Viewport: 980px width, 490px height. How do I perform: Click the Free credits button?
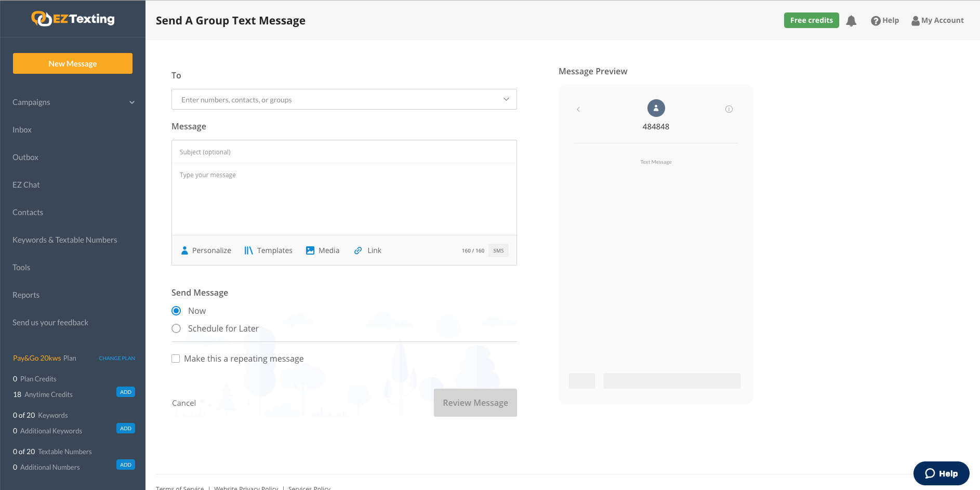tap(812, 20)
